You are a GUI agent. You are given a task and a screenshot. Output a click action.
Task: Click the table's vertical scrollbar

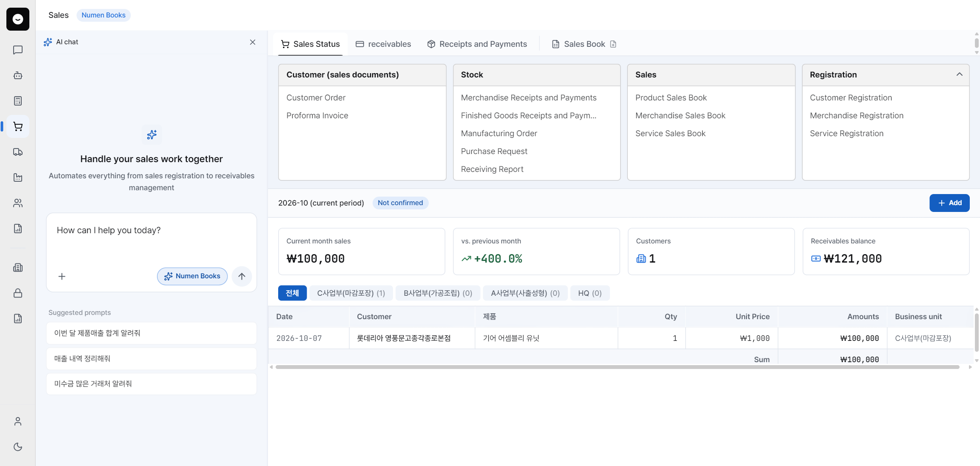pyautogui.click(x=977, y=332)
